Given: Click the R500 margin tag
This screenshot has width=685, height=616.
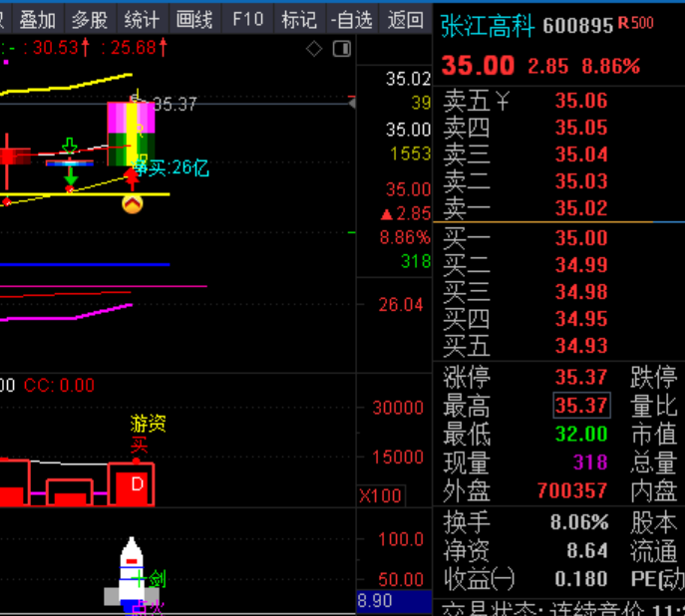Looking at the screenshot, I should pos(635,23).
